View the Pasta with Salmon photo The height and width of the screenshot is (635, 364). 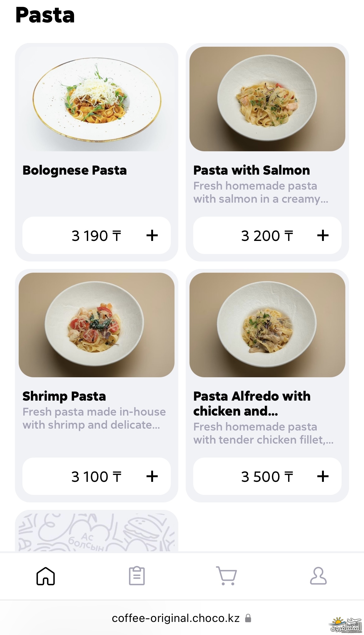(x=267, y=99)
